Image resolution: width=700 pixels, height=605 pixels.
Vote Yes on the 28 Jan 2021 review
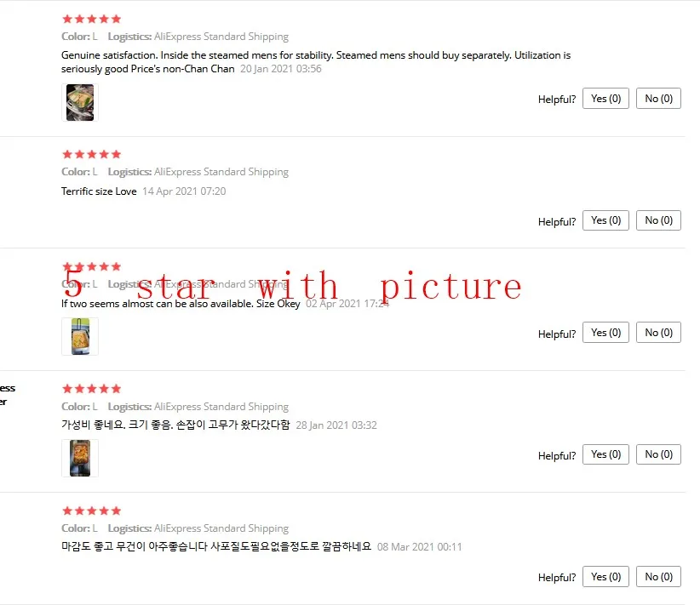(x=605, y=454)
